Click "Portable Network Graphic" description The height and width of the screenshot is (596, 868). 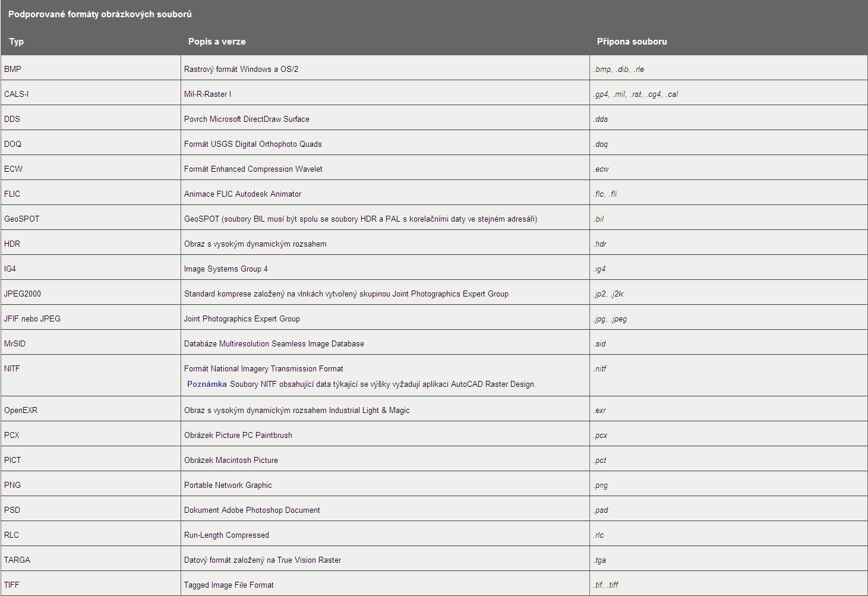pyautogui.click(x=228, y=485)
